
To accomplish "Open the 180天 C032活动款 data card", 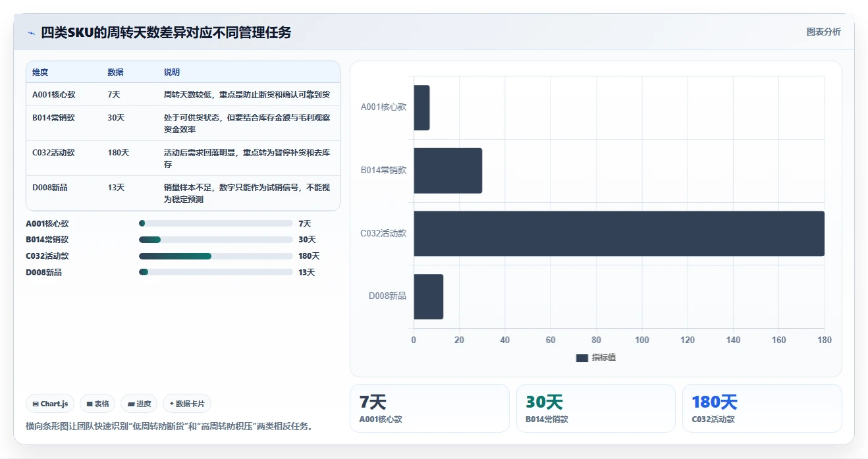I will [x=762, y=408].
